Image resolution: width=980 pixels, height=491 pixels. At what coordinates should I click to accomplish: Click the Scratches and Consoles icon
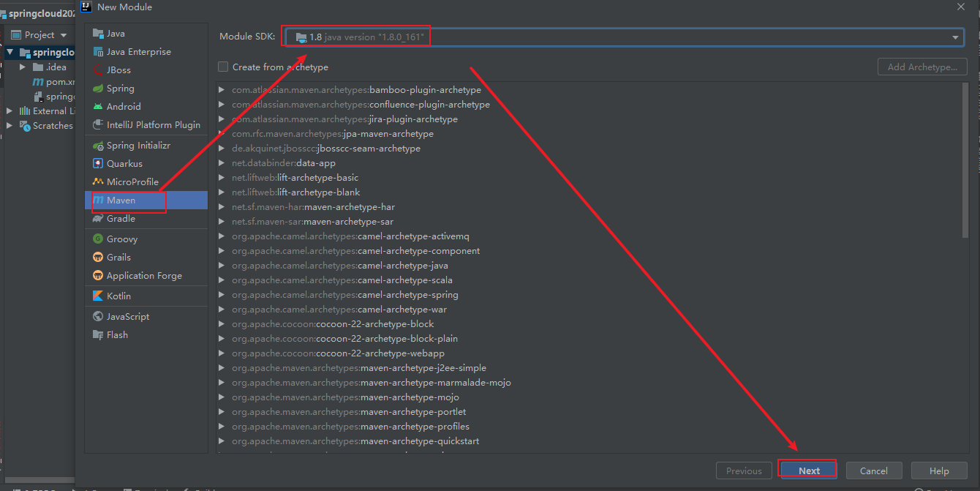point(24,126)
